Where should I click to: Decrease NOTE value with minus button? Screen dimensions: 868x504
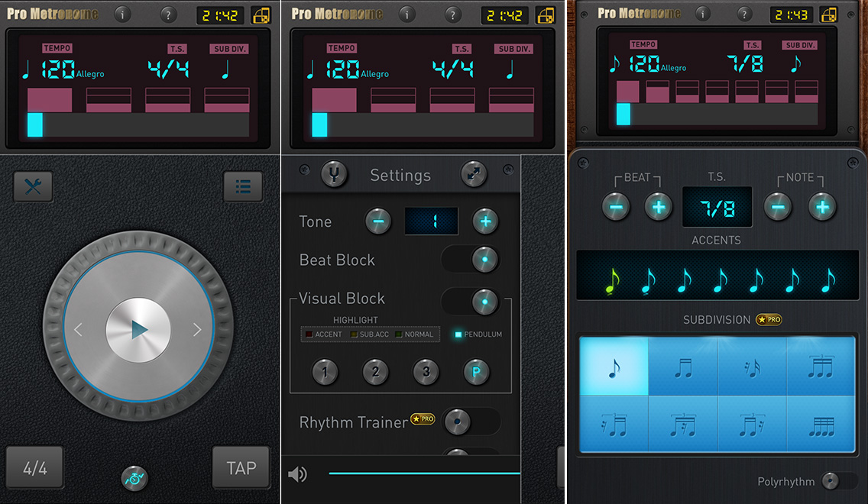coord(778,207)
